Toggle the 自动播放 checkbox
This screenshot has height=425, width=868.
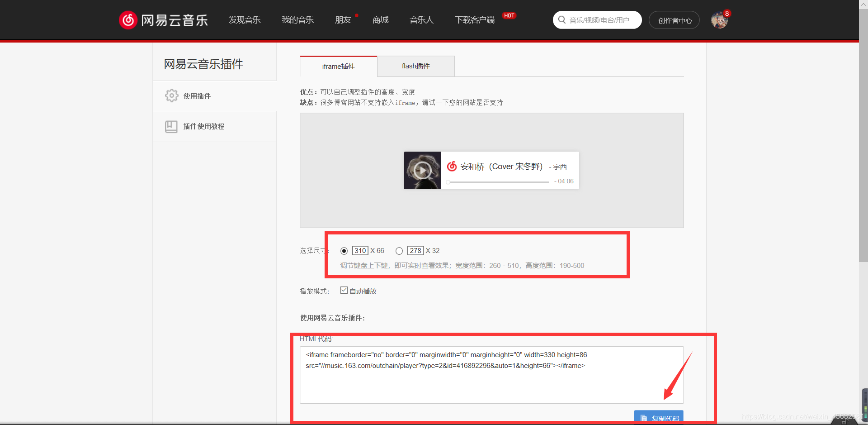(x=344, y=291)
